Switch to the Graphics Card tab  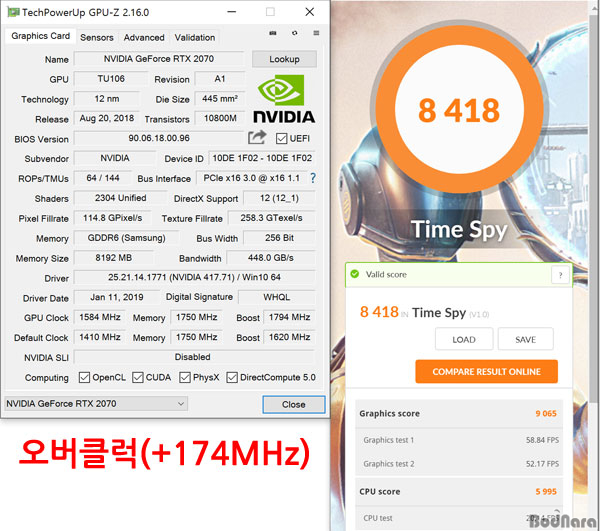point(41,36)
